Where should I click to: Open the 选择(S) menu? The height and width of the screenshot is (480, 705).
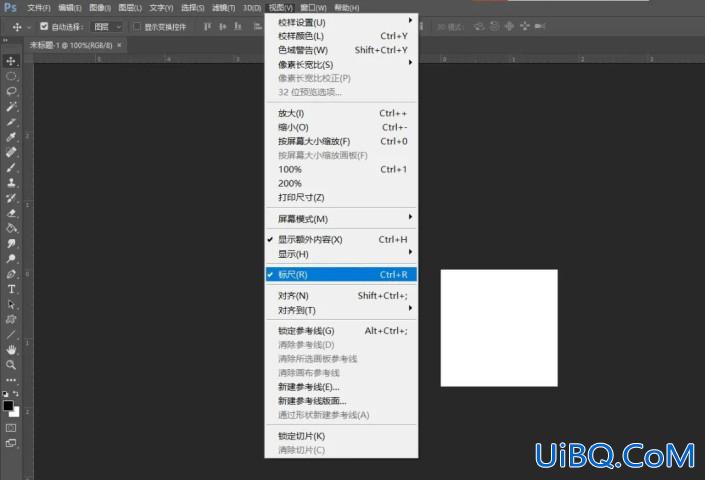tap(192, 8)
